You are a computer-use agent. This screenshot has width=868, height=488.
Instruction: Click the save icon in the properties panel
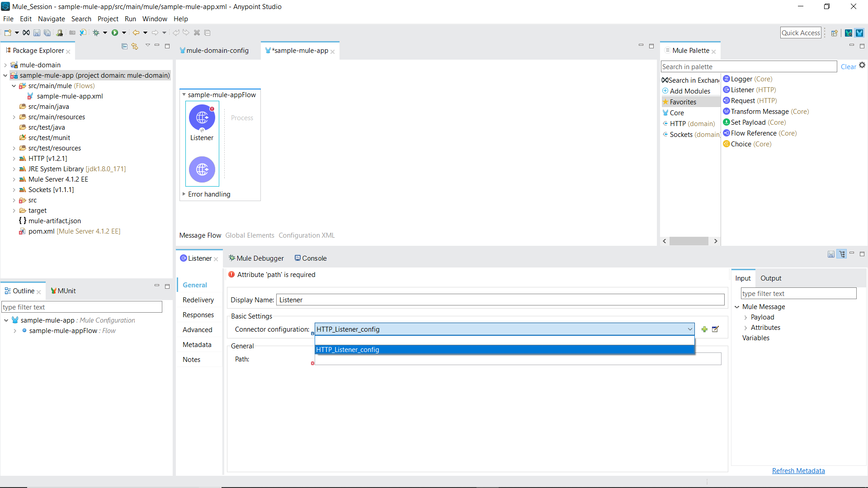coord(831,254)
